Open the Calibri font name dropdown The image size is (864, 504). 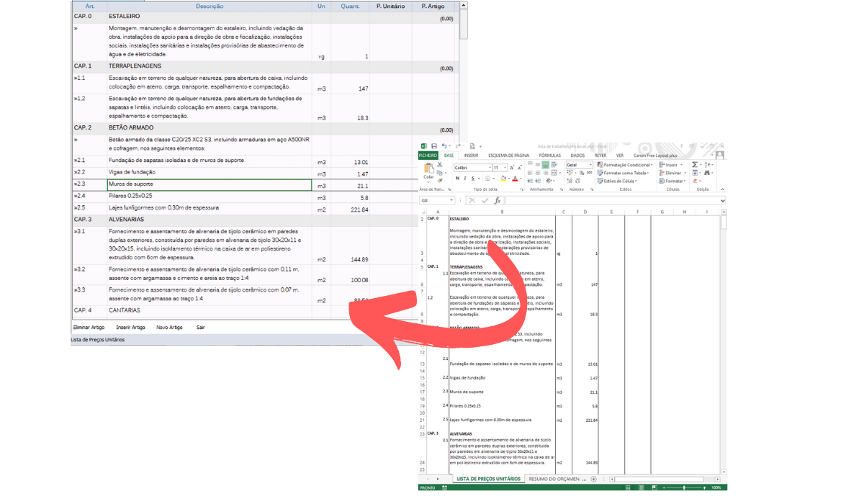pyautogui.click(x=490, y=168)
